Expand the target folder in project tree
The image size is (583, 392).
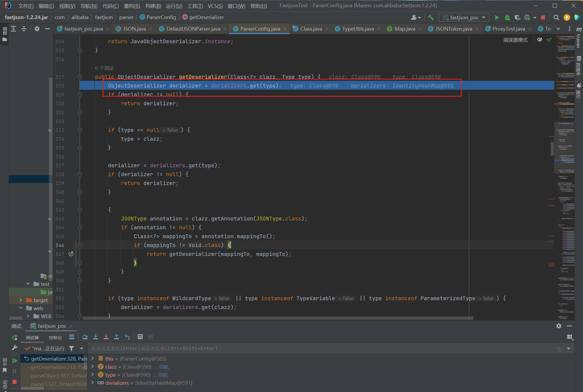coord(21,300)
